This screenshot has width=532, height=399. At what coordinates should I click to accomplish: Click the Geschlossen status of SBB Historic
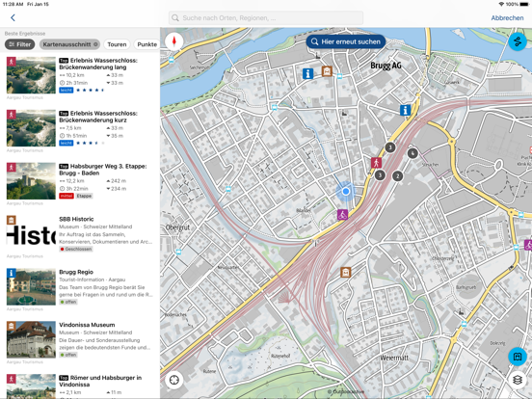[76, 249]
